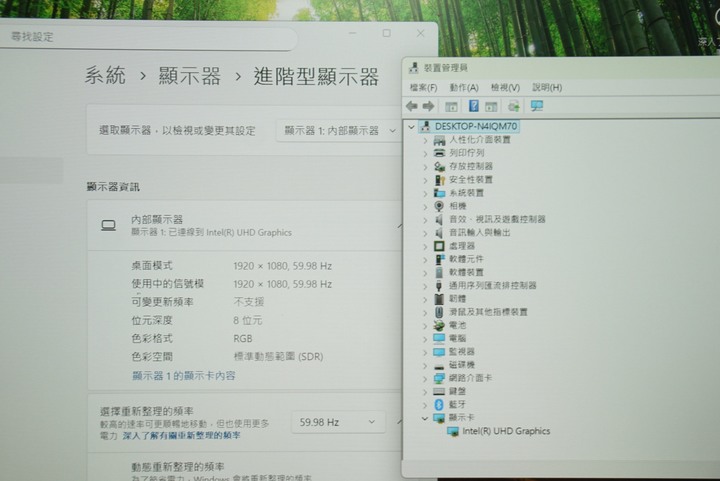Screen dimensions: 720x481
Task: Click the Back arrow in Device Manager toolbar
Action: coord(411,106)
